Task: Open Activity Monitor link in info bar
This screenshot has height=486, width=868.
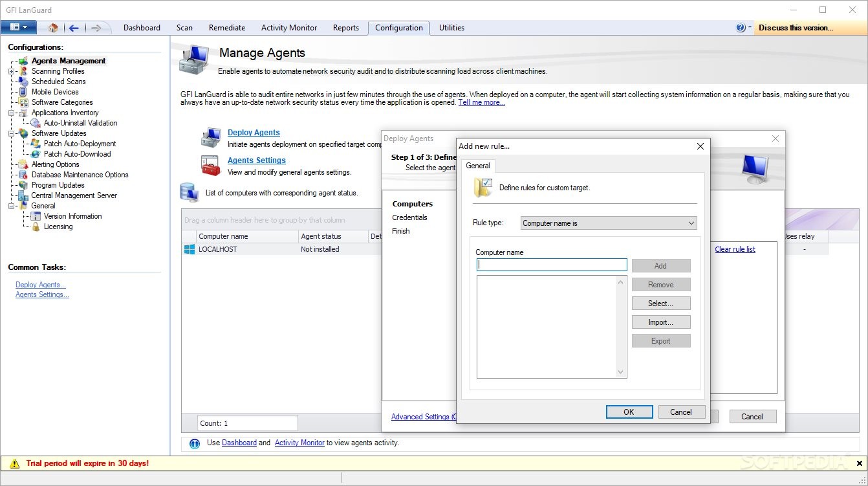Action: 299,443
